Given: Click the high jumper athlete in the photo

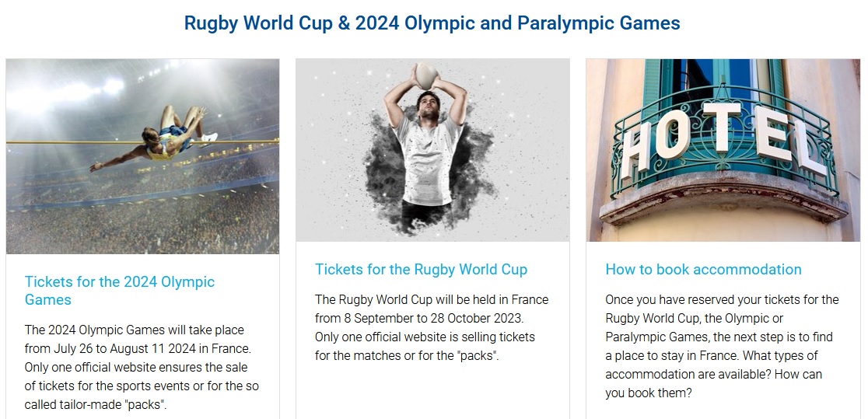Looking at the screenshot, I should click(x=156, y=139).
